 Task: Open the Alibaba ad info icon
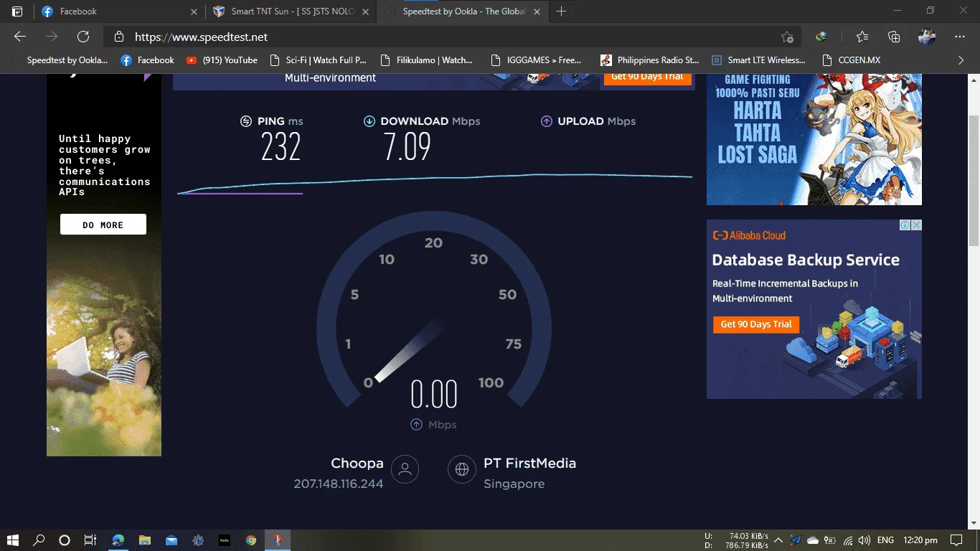[906, 225]
